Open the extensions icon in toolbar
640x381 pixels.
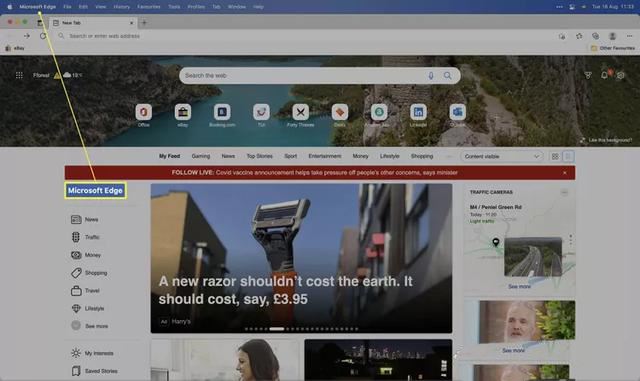tap(562, 36)
